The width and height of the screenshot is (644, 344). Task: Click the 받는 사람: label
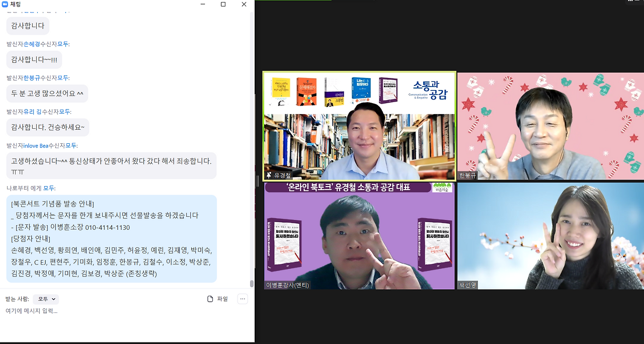pos(17,299)
